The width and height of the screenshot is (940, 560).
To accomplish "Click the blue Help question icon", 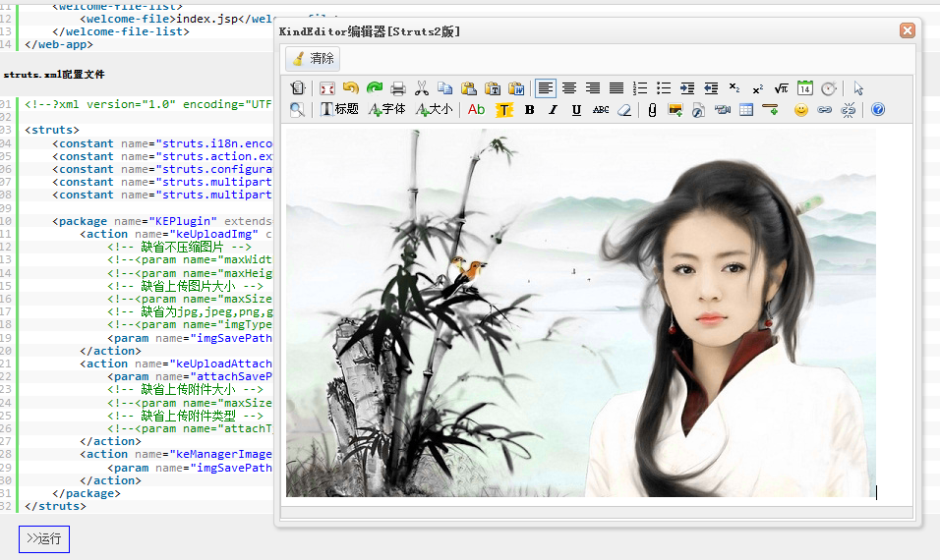I will 878,110.
